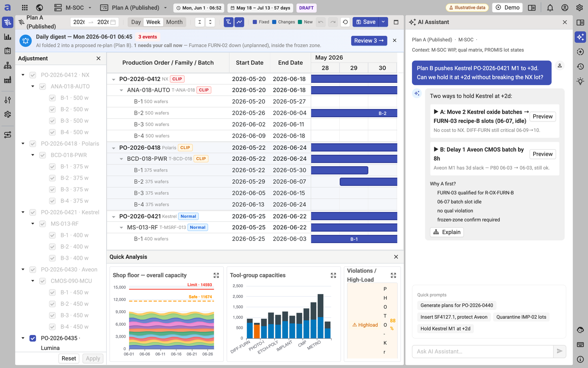Expand the Tool-group capacities chart
588x368 pixels.
333,275
